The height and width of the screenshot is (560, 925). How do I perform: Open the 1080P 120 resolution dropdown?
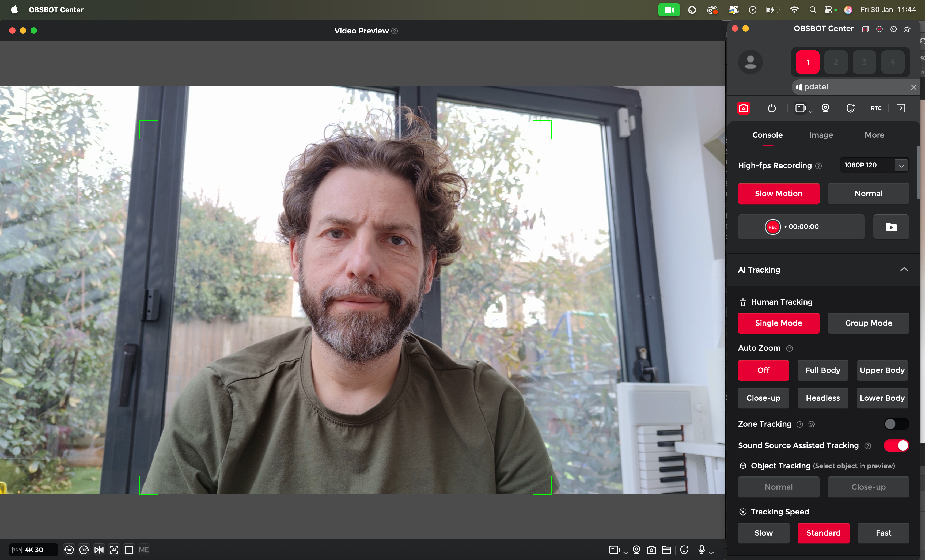click(901, 165)
